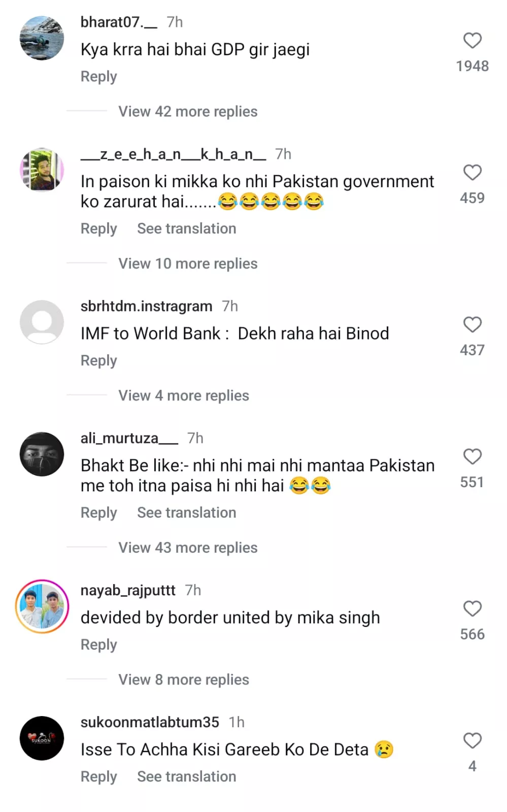This screenshot has width=507, height=812.
Task: View 43 more replies on ali_murtuza's comment
Action: point(188,548)
